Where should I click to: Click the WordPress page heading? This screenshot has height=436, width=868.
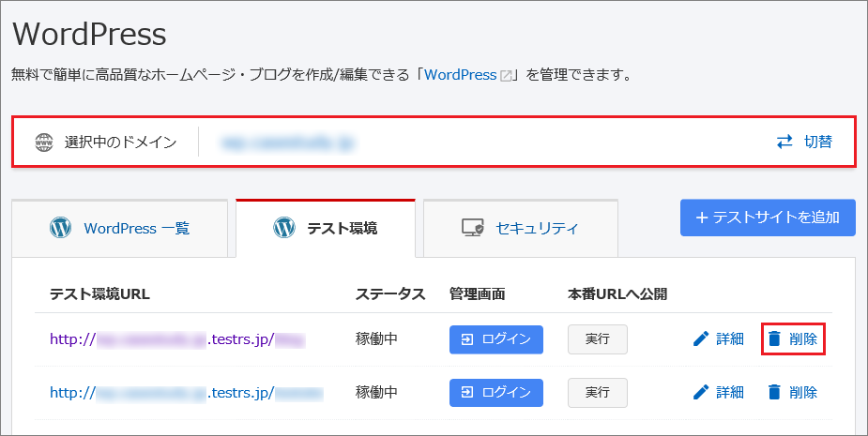tap(89, 34)
